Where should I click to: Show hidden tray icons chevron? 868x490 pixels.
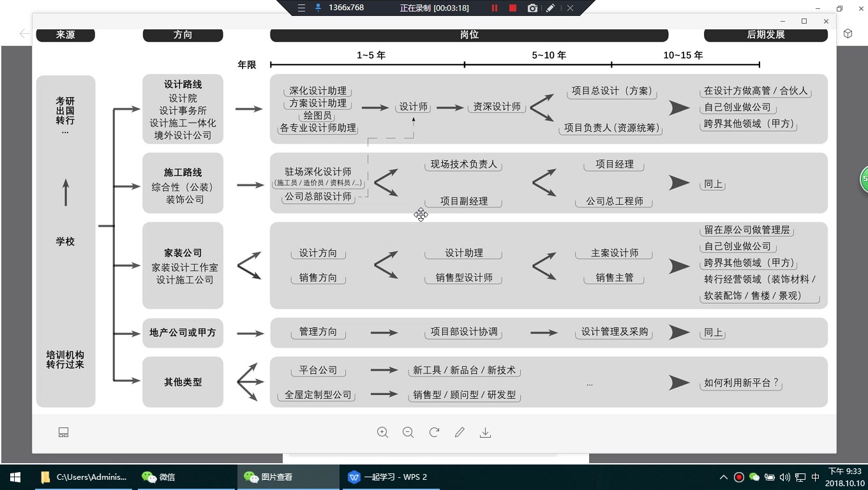click(x=723, y=477)
